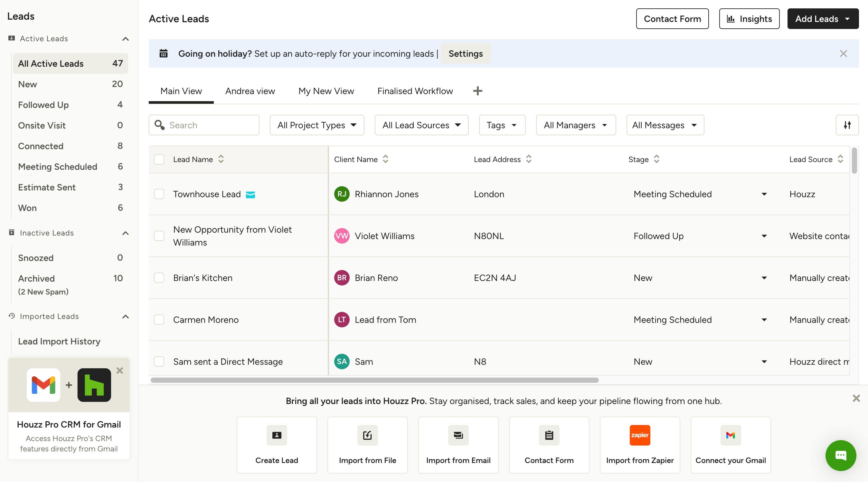Image resolution: width=868 pixels, height=482 pixels.
Task: Sort by Lead Address column arrows
Action: 529,159
